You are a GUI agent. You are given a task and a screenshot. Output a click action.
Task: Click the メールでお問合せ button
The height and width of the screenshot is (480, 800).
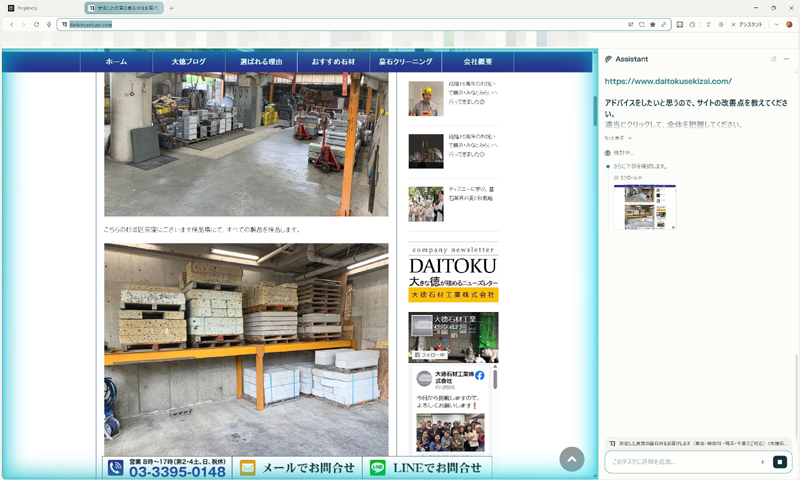pos(297,468)
